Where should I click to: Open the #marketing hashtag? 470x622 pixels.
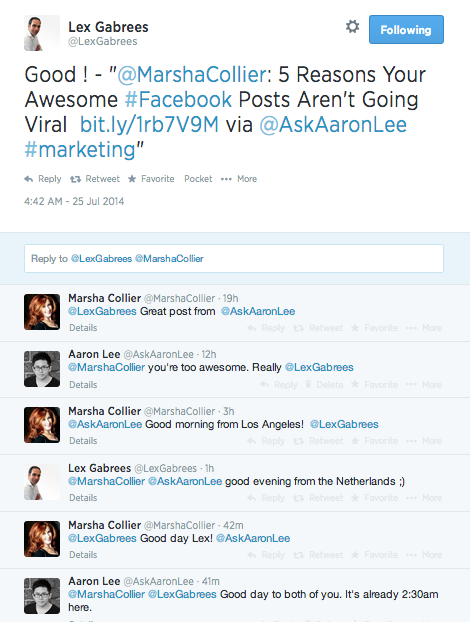(x=80, y=150)
